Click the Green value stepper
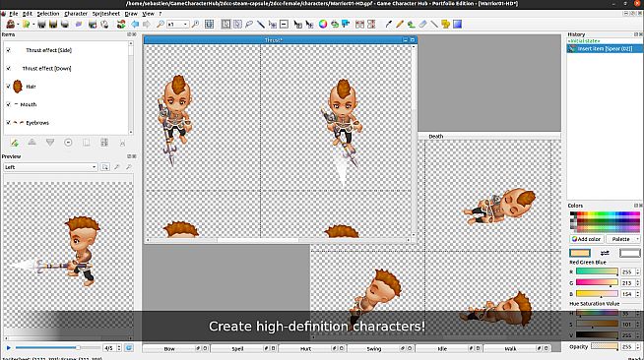This screenshot has height=360, width=644. 637,283
